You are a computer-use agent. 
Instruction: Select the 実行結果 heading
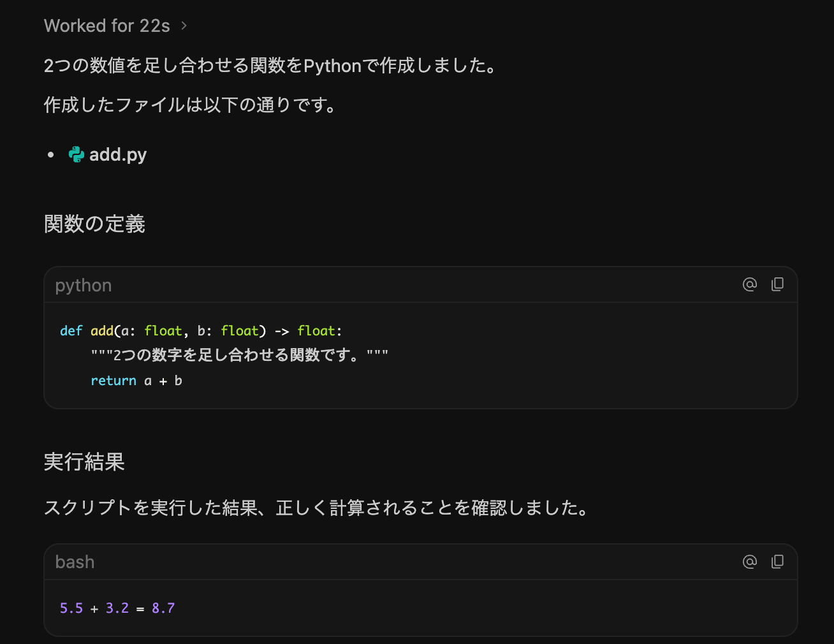pyautogui.click(x=84, y=462)
